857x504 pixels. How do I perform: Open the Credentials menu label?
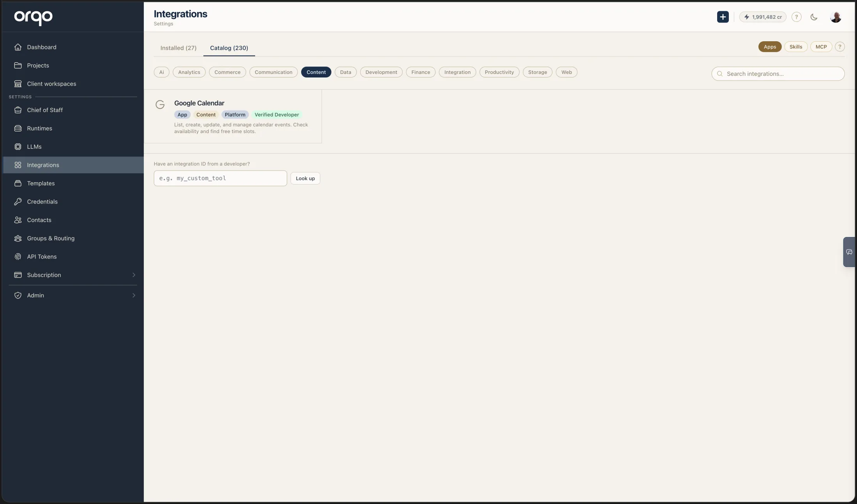42,201
